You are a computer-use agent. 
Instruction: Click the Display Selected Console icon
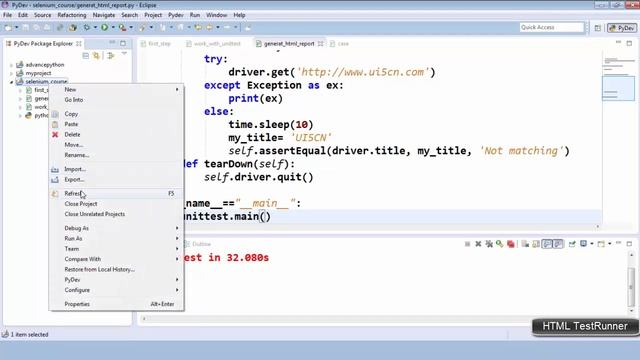[584, 244]
